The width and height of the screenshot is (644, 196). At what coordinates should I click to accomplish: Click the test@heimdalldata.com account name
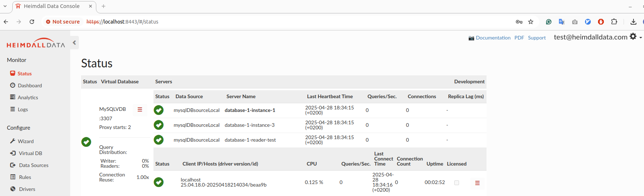click(590, 37)
